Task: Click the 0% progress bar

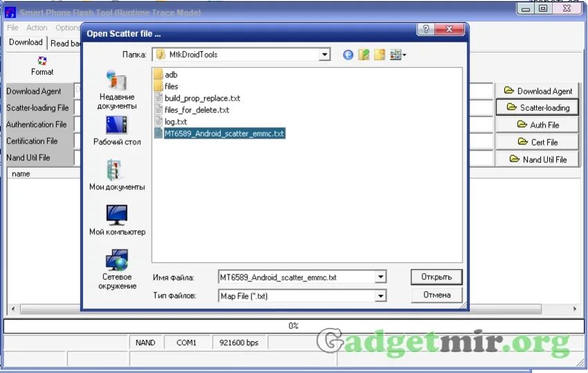Action: 294,326
